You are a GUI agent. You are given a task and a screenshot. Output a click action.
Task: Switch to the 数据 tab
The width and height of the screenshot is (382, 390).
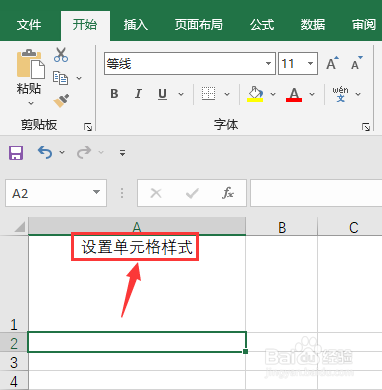tap(313, 25)
